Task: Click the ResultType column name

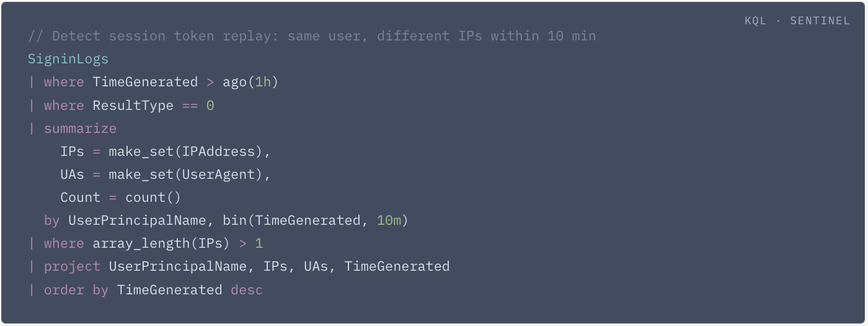Action: click(x=133, y=106)
